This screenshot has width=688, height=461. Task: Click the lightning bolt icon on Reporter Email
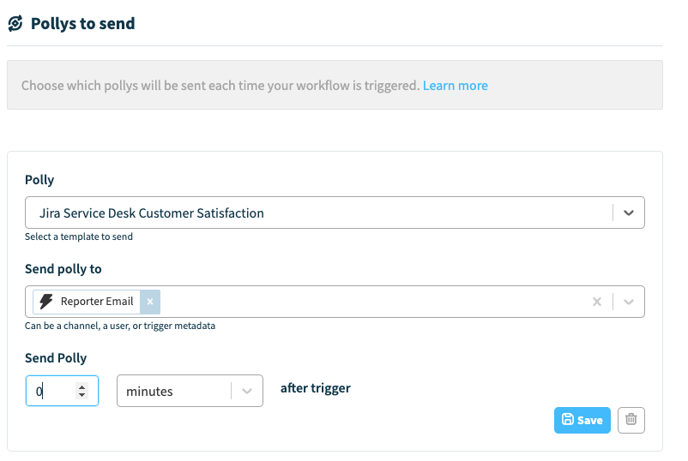click(x=46, y=301)
